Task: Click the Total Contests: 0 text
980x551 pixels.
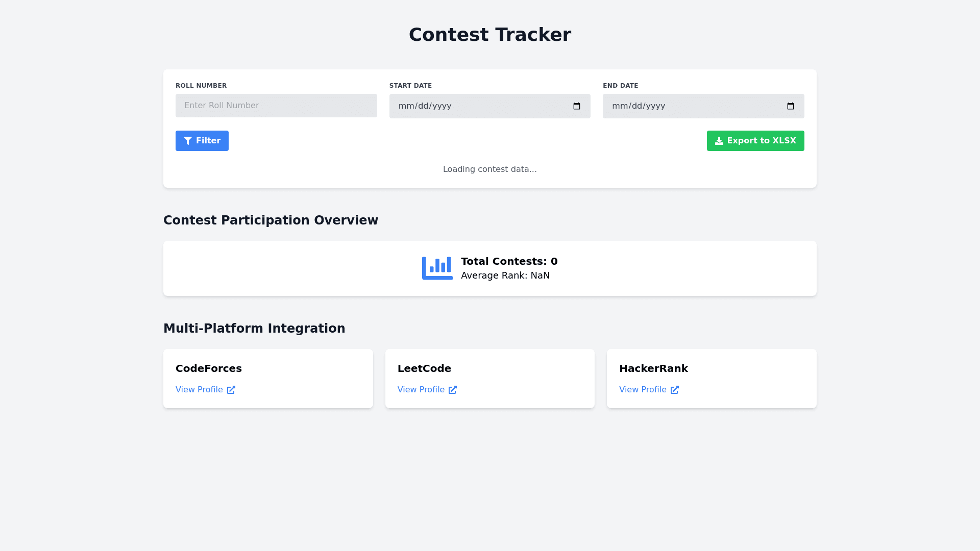Action: pyautogui.click(x=509, y=261)
